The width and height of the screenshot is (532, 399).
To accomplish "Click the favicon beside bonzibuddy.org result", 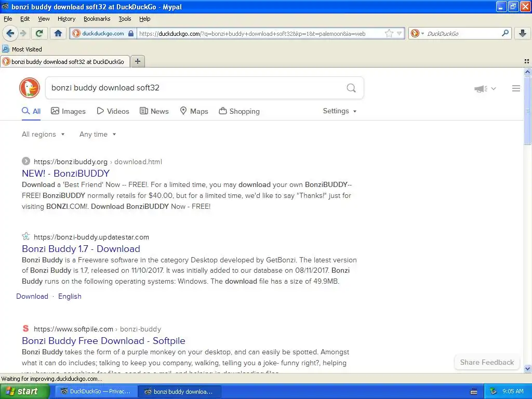I will point(26,161).
